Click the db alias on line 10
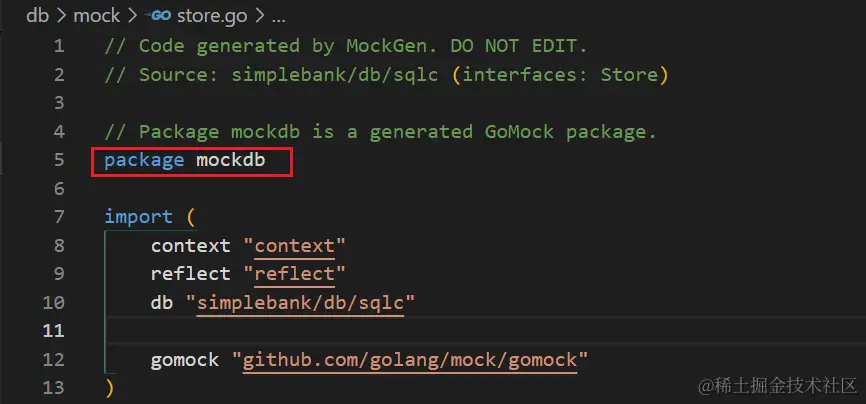Image resolution: width=866 pixels, height=404 pixels. click(162, 302)
